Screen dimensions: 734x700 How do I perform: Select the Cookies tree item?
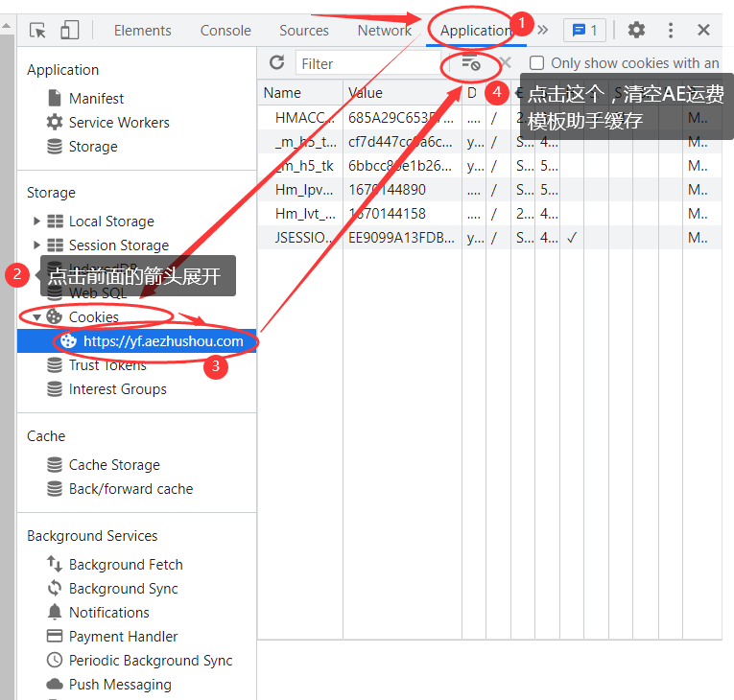click(94, 316)
